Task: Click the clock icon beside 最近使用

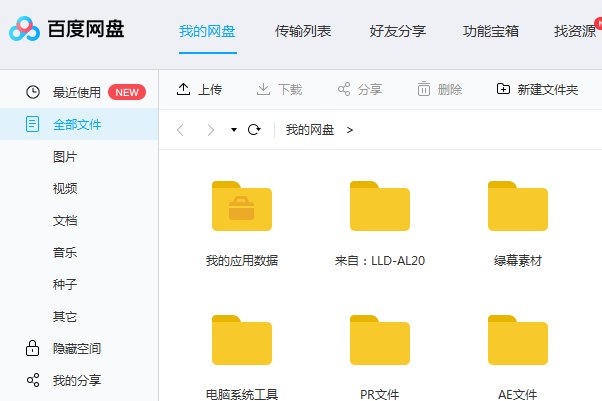Action: (33, 92)
